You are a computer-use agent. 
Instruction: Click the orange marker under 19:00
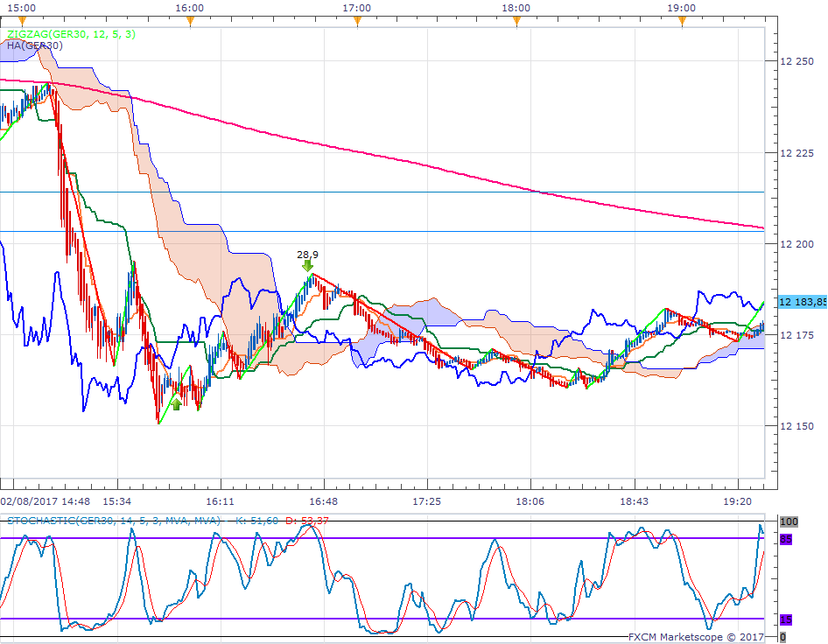point(682,21)
